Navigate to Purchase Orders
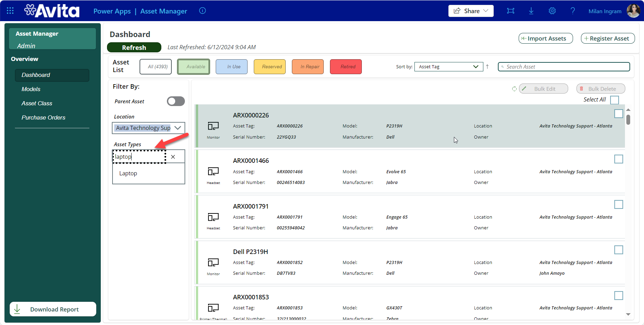The width and height of the screenshot is (644, 325). tap(43, 117)
